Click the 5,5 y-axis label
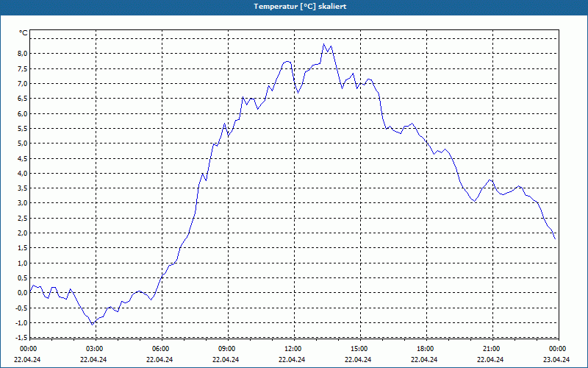Screen dimensions: 588x368 [23, 128]
